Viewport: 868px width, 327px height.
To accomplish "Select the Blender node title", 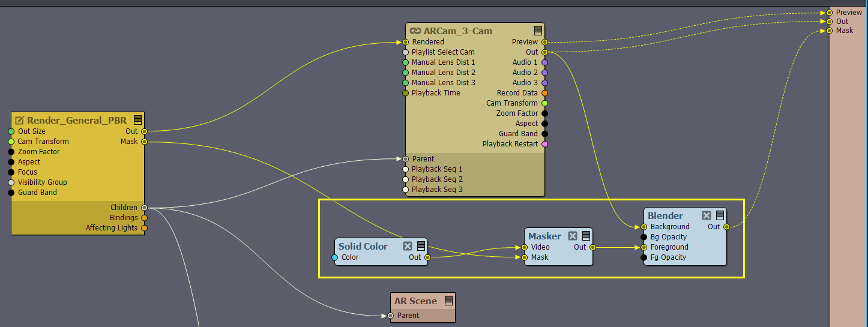I will point(665,215).
